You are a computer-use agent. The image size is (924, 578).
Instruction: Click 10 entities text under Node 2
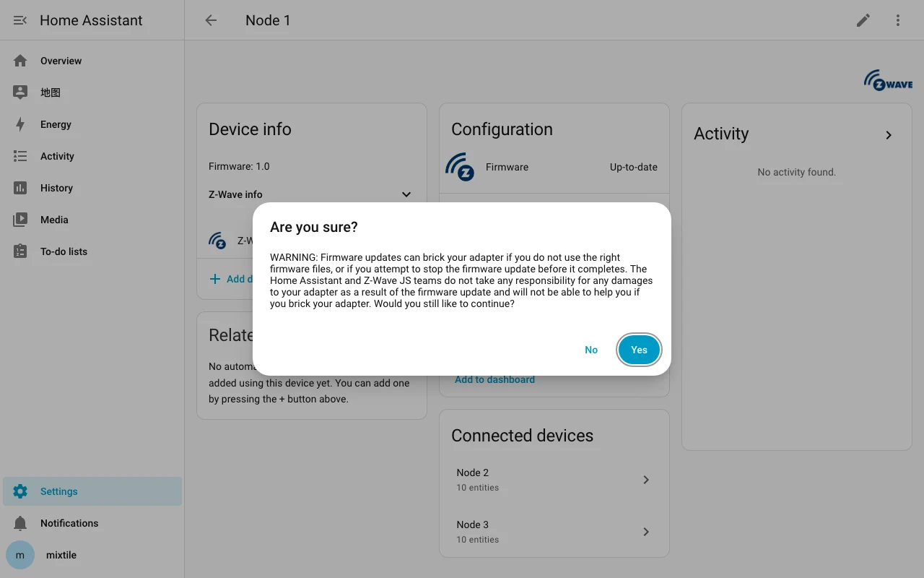[477, 488]
